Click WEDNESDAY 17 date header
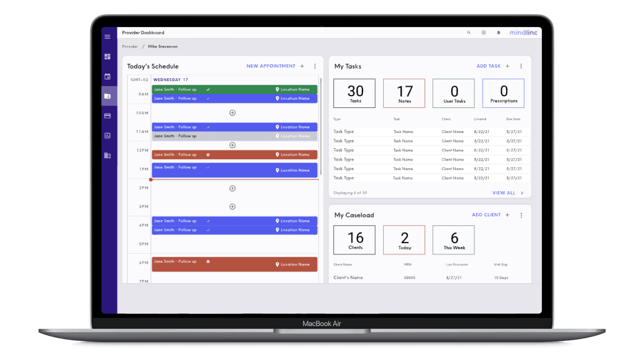The height and width of the screenshot is (362, 644). pos(170,80)
